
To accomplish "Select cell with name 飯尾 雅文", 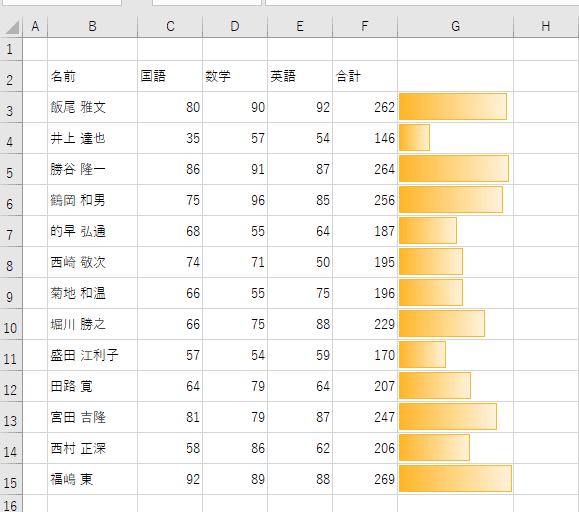I will [92, 107].
